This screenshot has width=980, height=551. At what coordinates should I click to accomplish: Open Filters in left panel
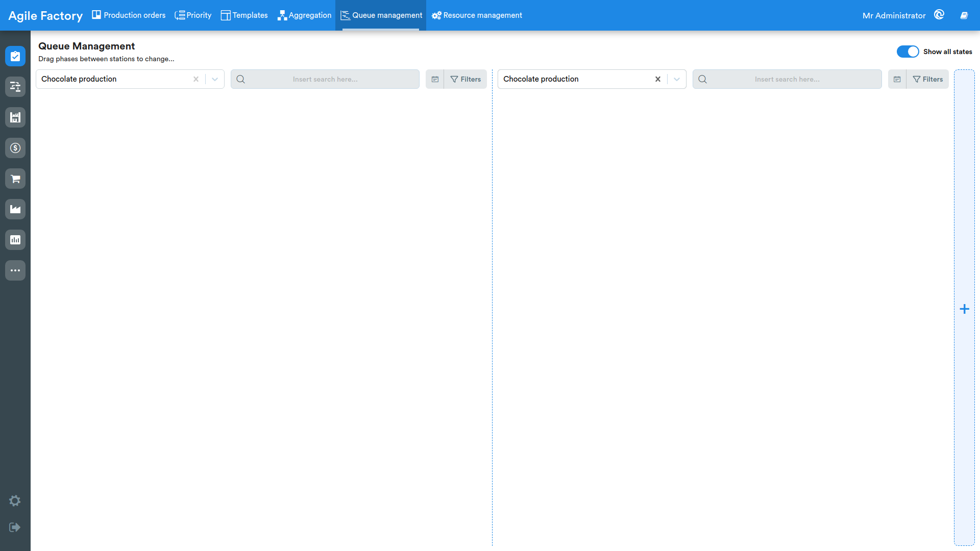(x=465, y=79)
